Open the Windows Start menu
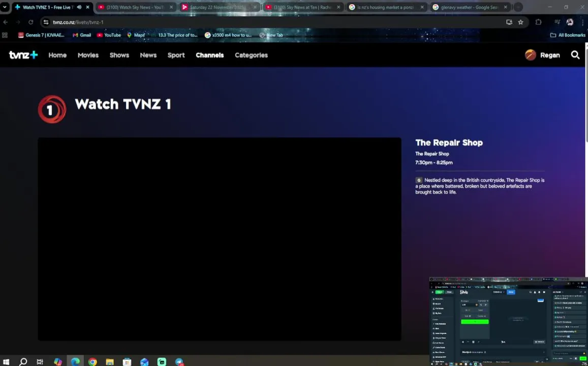Screen dimensions: 588x366 tap(6, 362)
